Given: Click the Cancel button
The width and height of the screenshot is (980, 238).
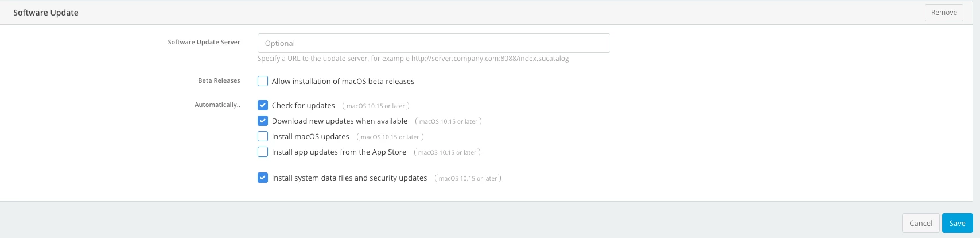Looking at the screenshot, I should (921, 223).
